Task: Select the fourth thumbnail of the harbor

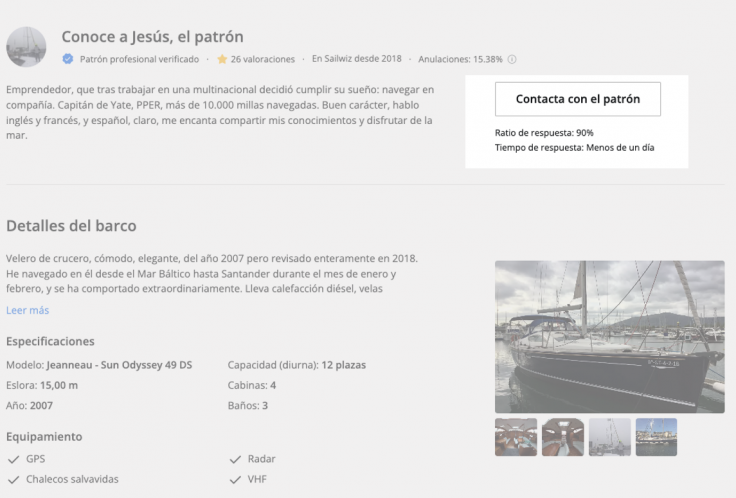Action: (x=656, y=437)
